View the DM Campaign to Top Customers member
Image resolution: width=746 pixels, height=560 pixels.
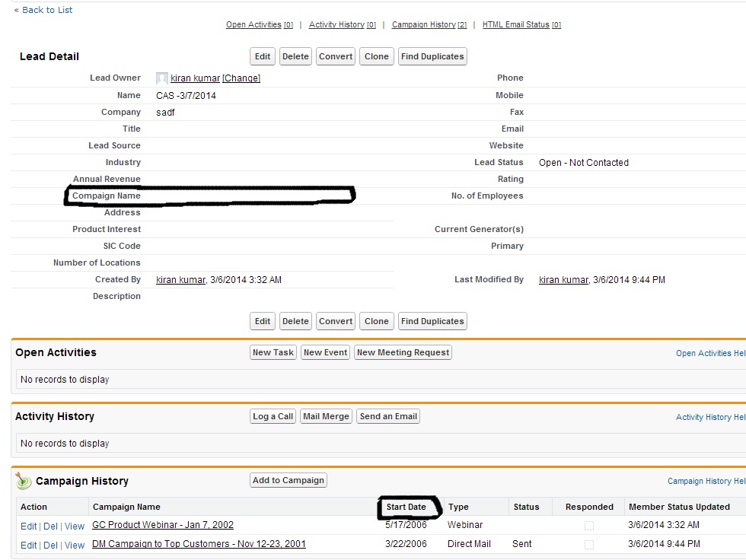[75, 546]
